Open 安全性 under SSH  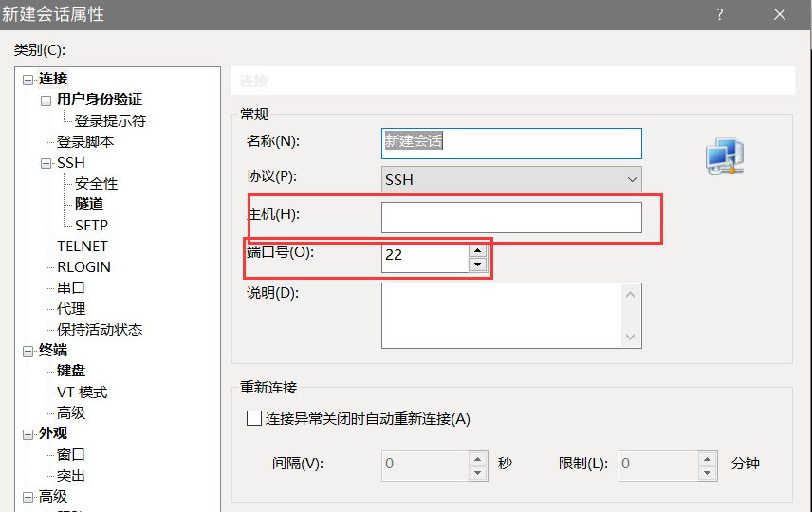click(97, 183)
